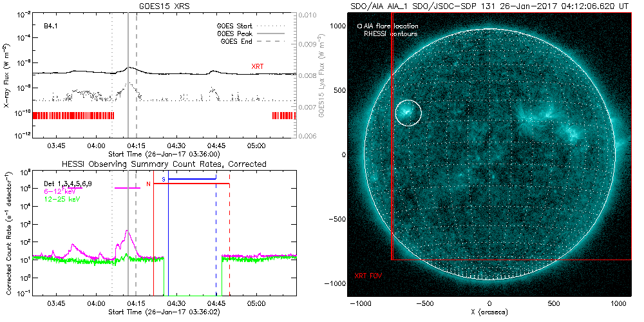Click the blue S label in HESSI plot
The width and height of the screenshot is (644, 322).
164,178
